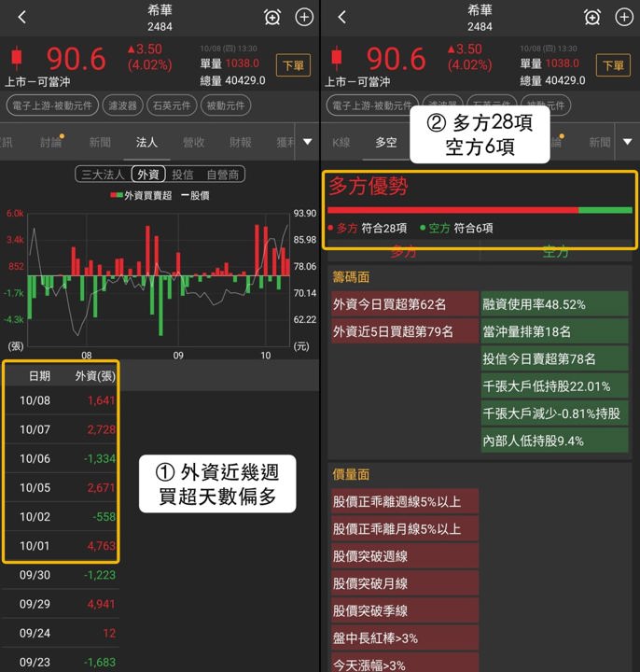Toggle 外資買賣超 legend entry
Viewport: 640px width, 672px height.
click(142, 196)
